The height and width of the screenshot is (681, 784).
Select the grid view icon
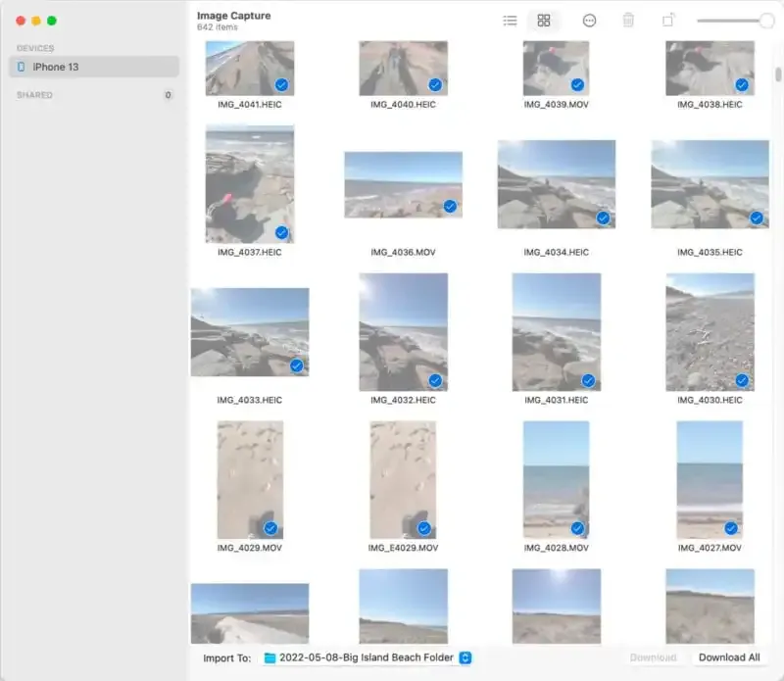(544, 20)
